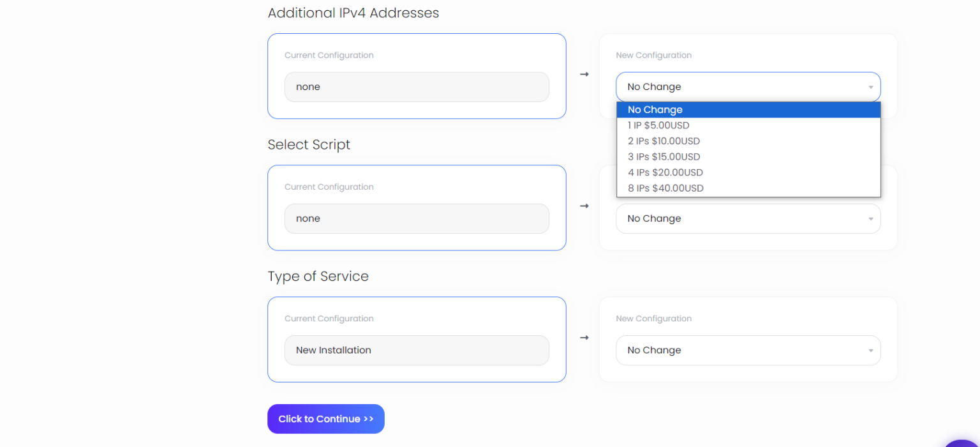Viewport: 980px width, 447px height.
Task: Click the chevron on Select Script dropdown
Action: (x=870, y=218)
